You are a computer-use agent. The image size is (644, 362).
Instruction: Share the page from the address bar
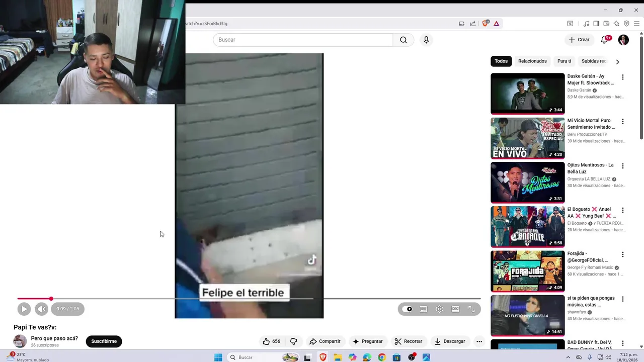tap(473, 23)
